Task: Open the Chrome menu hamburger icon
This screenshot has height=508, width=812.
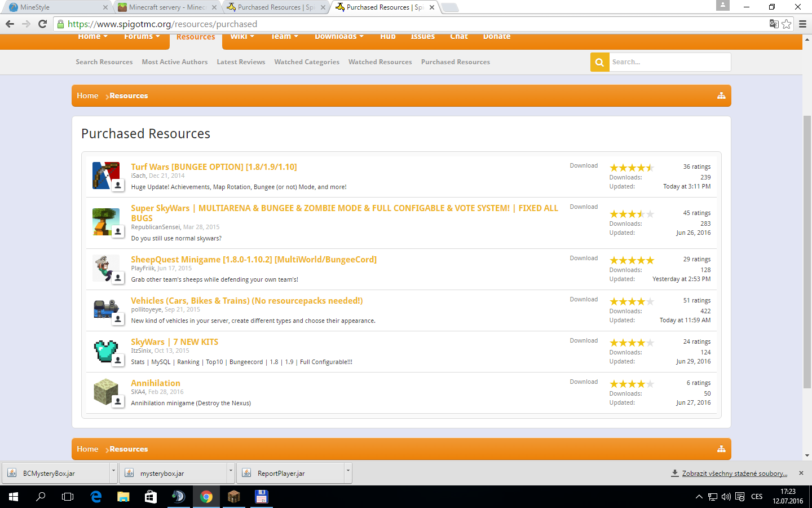Action: [802, 24]
